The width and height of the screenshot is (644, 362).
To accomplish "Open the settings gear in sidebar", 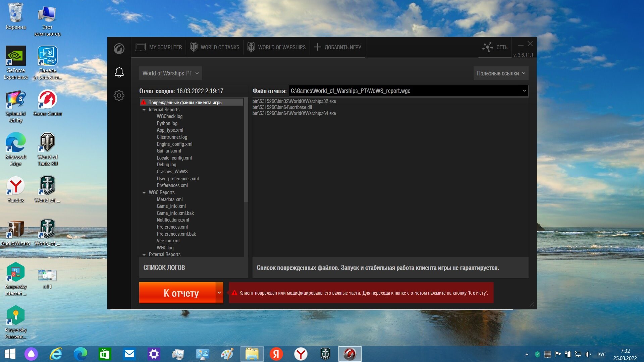I will (119, 96).
